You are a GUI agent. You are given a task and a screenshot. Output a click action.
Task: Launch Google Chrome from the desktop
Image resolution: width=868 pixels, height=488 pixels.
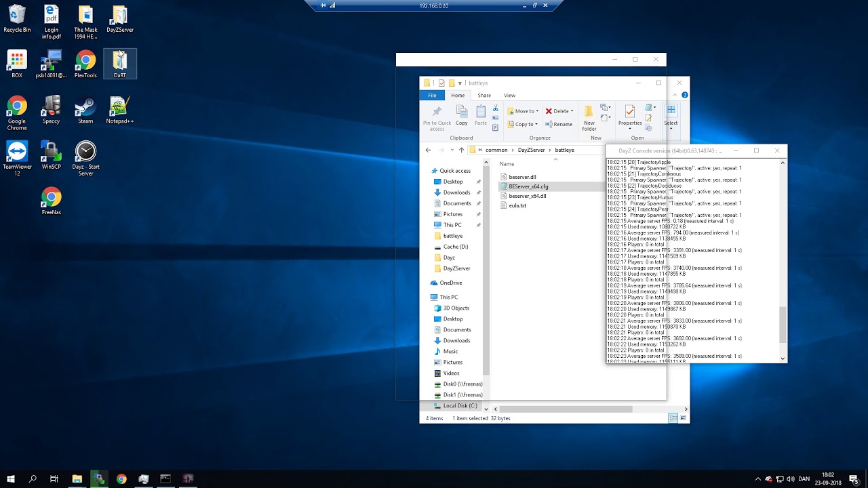tap(17, 113)
